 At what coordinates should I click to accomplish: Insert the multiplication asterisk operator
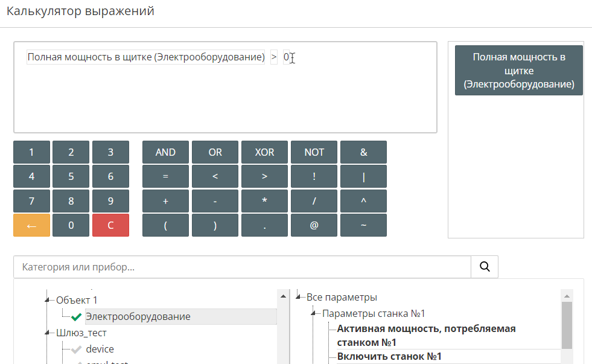(264, 201)
